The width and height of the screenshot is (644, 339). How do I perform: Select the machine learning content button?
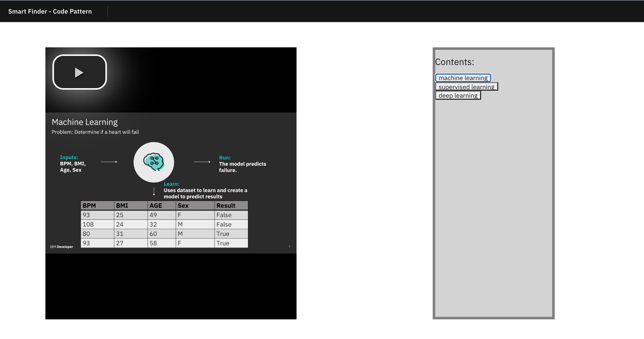point(463,78)
